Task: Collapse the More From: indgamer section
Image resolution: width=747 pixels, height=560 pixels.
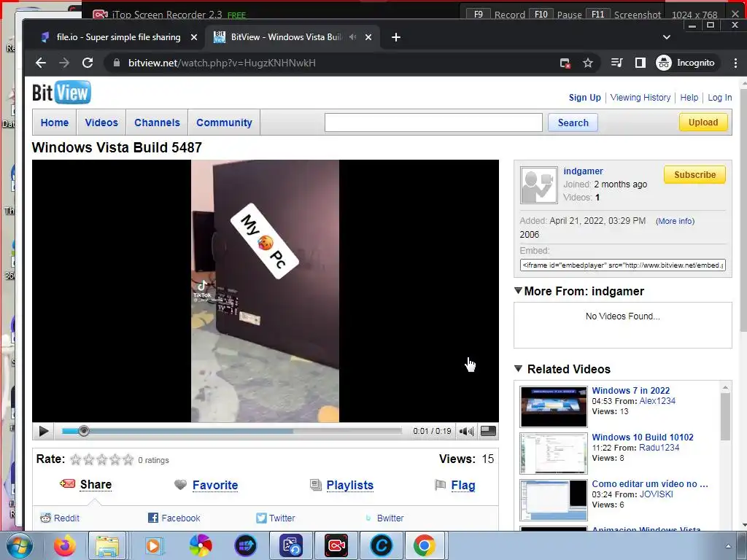Action: [519, 290]
